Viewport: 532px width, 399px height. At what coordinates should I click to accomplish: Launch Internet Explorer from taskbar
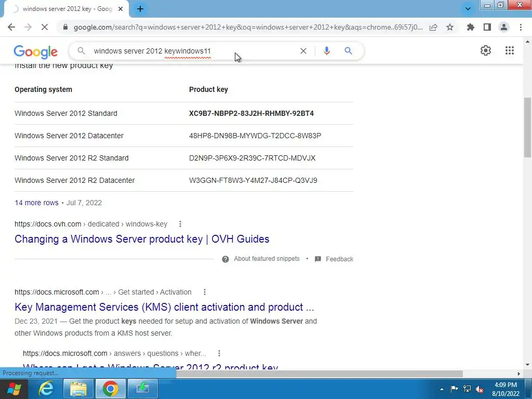coord(46,389)
